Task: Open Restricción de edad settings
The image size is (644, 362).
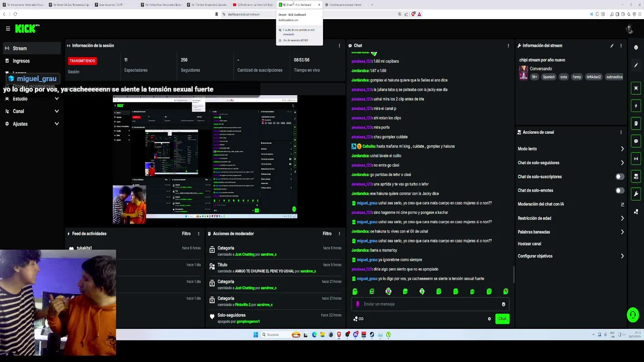Action: point(571,218)
